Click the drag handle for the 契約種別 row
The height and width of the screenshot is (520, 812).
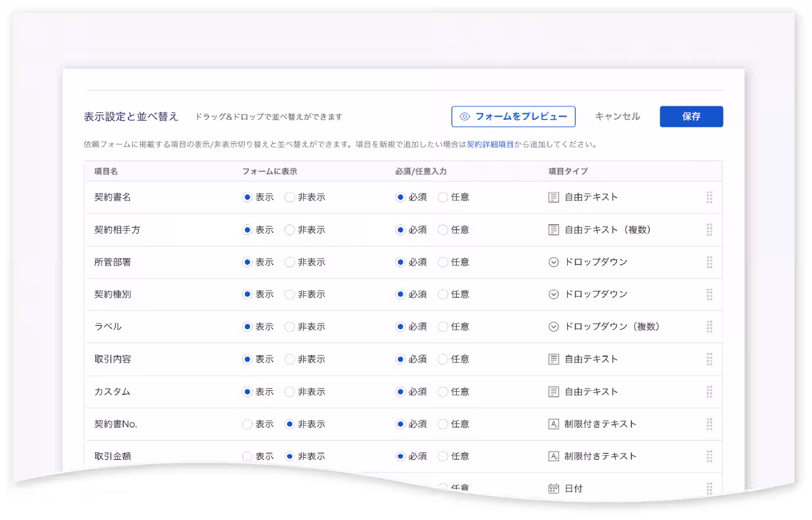coord(709,295)
